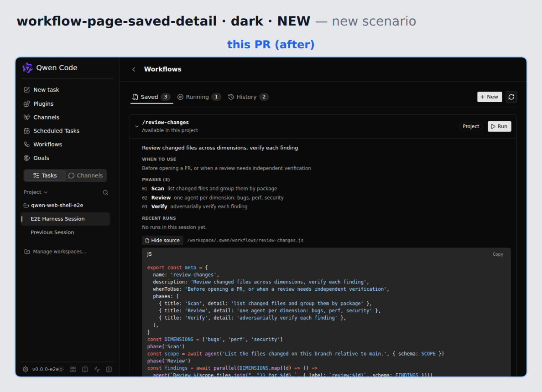The height and width of the screenshot is (392, 542).
Task: Collapse the /review-changes workflow card
Action: [x=137, y=126]
